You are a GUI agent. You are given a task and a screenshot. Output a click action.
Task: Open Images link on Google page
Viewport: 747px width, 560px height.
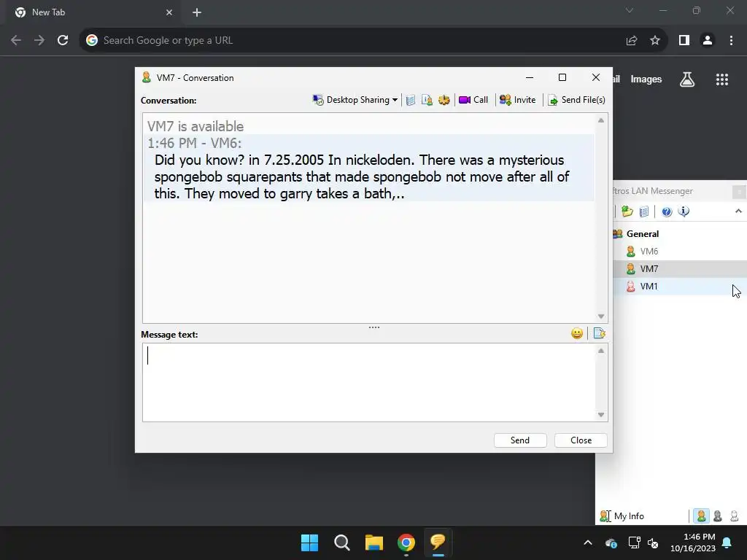pyautogui.click(x=646, y=79)
